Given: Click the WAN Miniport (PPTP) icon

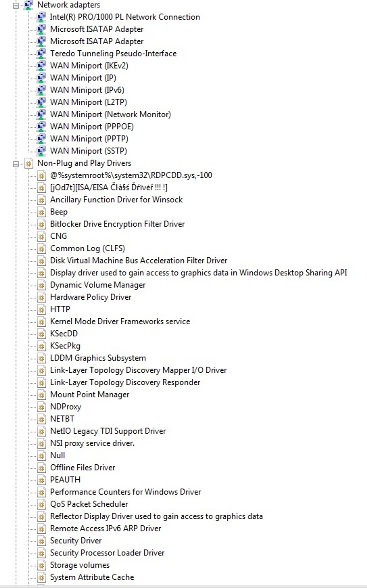Looking at the screenshot, I should point(41,139).
